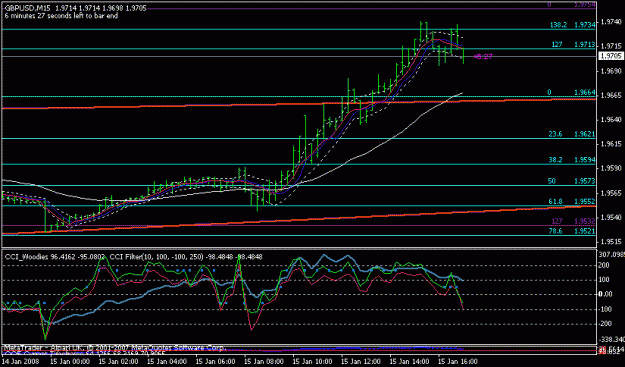625x367 pixels.
Task: Click the 1.9715 price scale value
Action: tap(611, 47)
